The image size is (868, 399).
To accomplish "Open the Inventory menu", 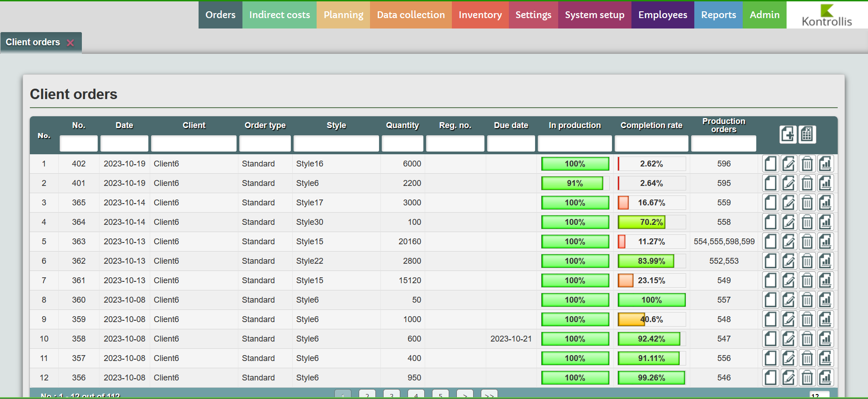I will (x=480, y=15).
